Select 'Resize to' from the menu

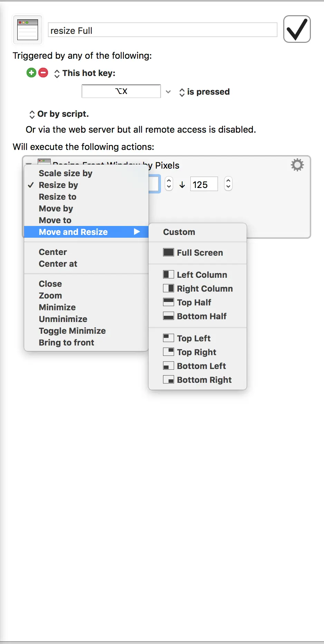pos(57,197)
